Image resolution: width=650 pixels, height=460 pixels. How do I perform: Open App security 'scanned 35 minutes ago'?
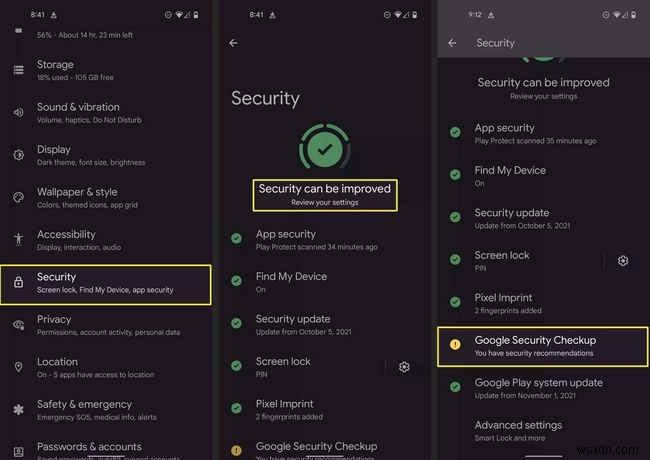pyautogui.click(x=543, y=134)
